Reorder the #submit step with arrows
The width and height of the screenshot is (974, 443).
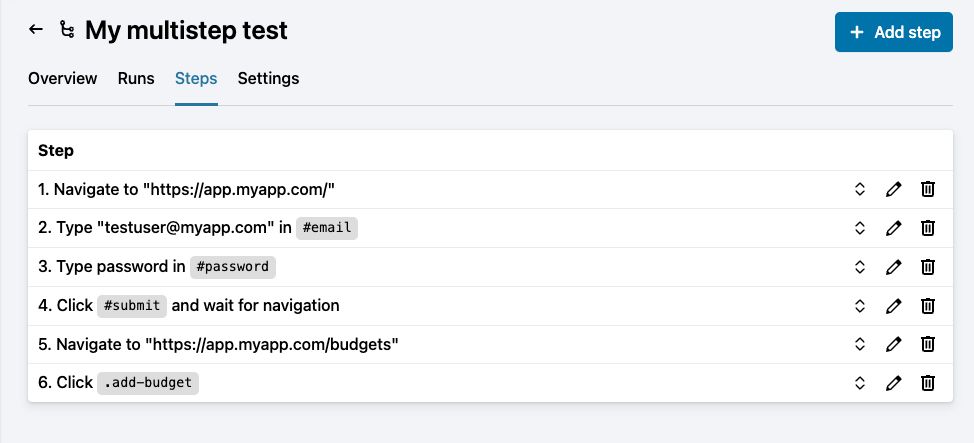(x=859, y=305)
